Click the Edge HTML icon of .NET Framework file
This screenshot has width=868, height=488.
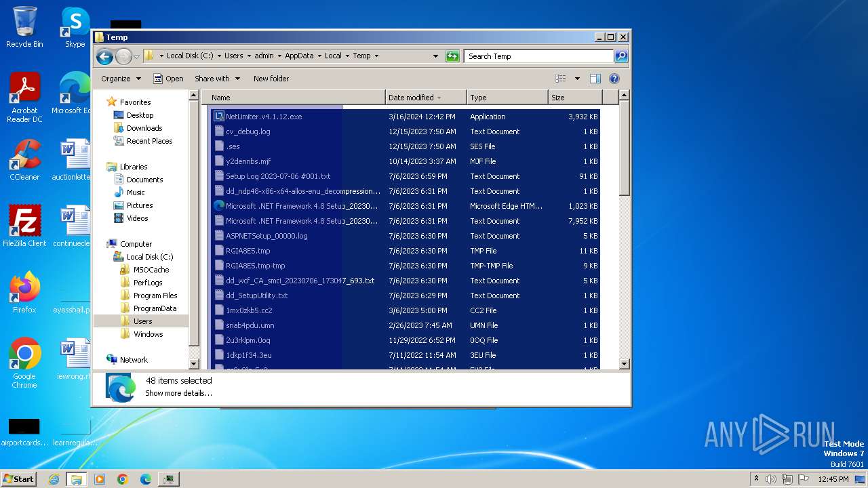[219, 205]
